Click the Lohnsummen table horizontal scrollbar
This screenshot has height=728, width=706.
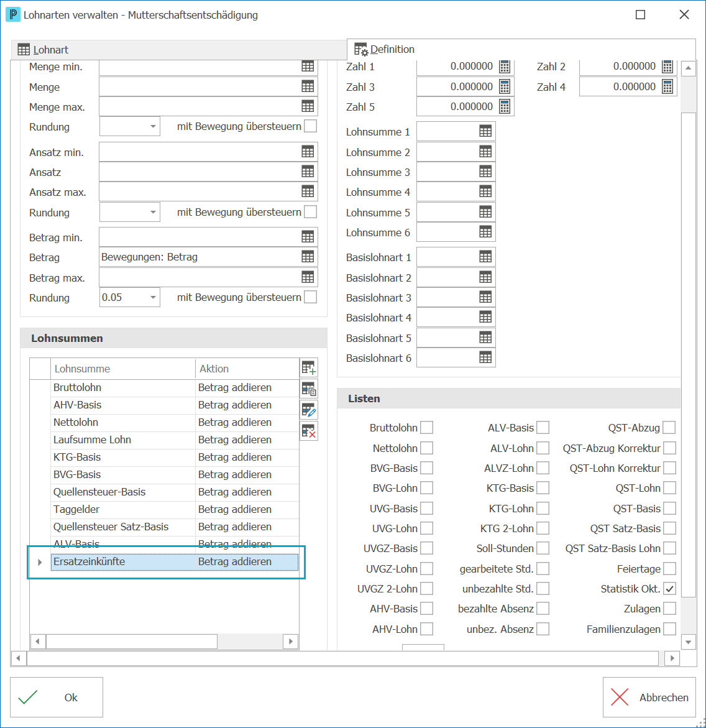coord(164,641)
